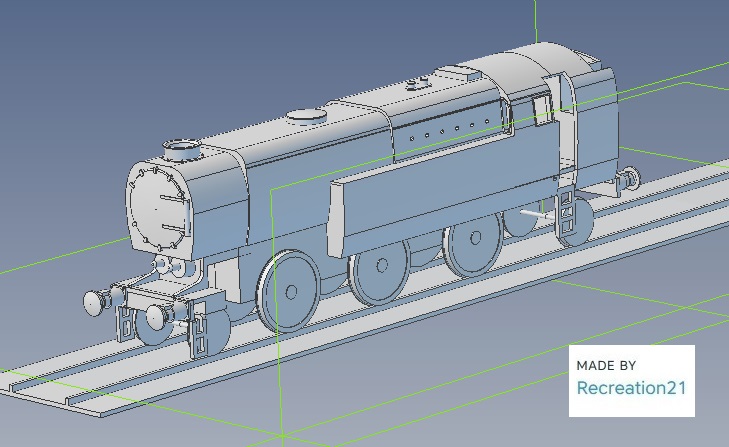
Task: Open the Recreation21 creator link
Action: (x=632, y=388)
